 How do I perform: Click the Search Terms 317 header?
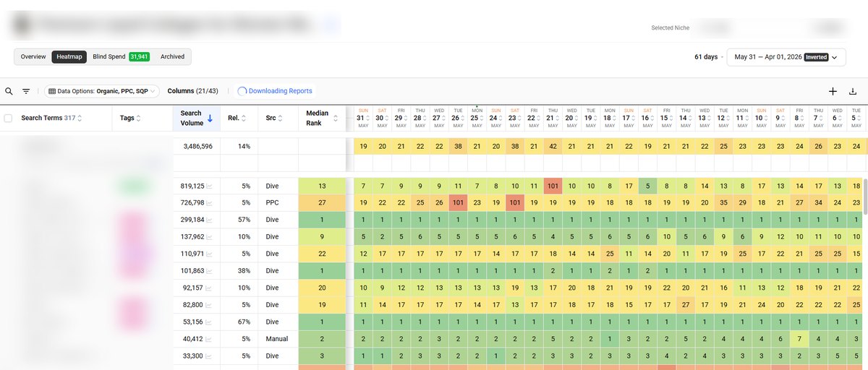point(48,118)
